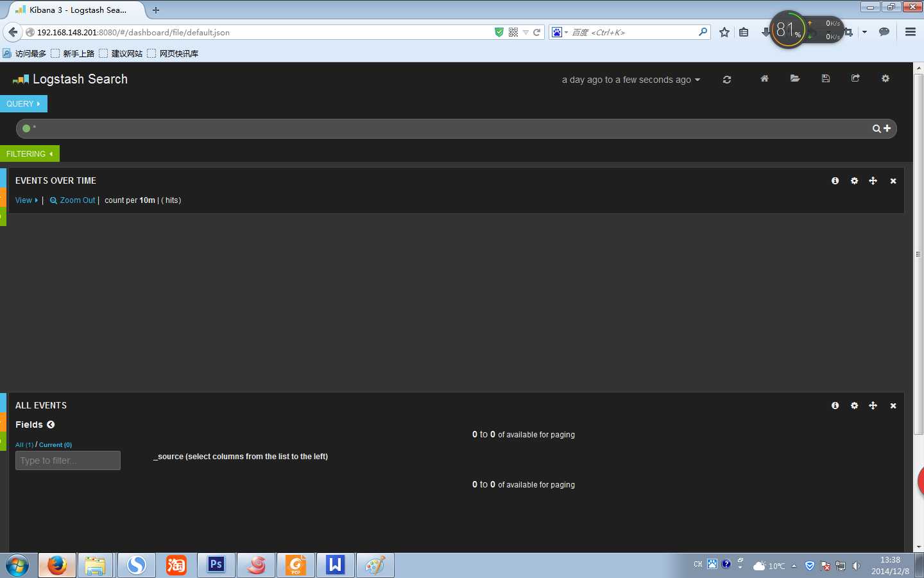Open a new browser tab

tap(156, 10)
